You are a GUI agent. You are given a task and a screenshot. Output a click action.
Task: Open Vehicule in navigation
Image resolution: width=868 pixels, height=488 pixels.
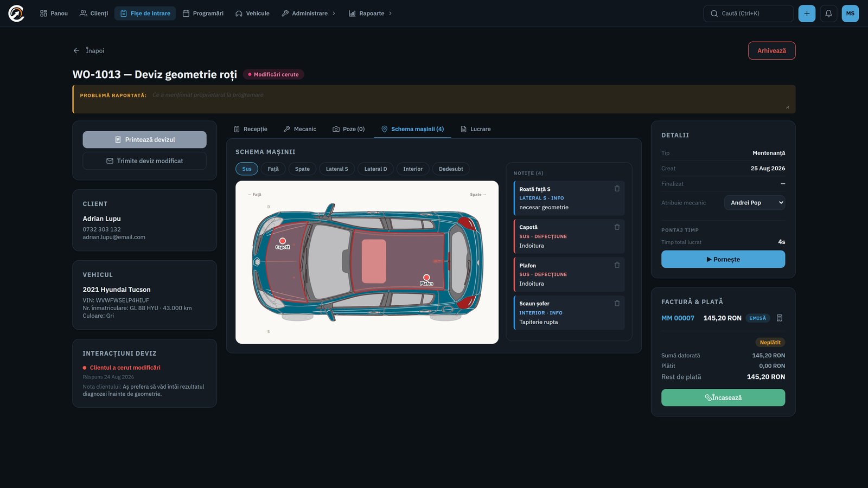click(252, 14)
